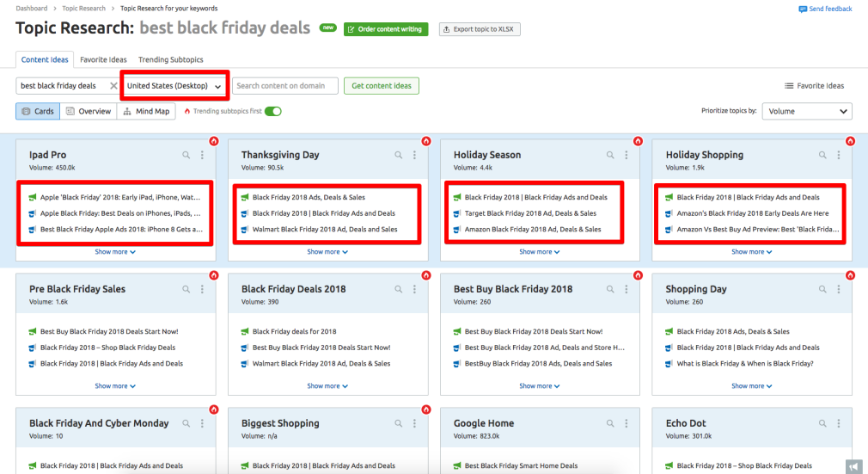Screen dimensions: 868x474
Task: Click the megaphone icon at bottom right
Action: click(x=853, y=466)
